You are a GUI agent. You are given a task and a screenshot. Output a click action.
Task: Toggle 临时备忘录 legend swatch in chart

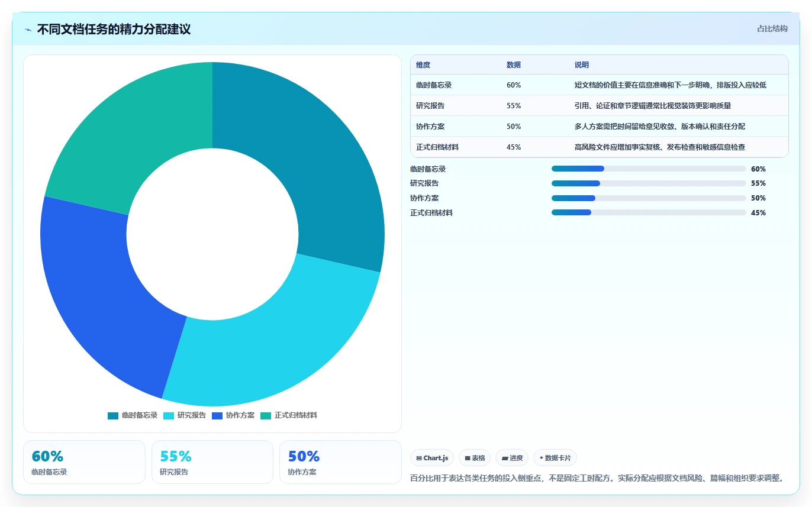point(113,415)
